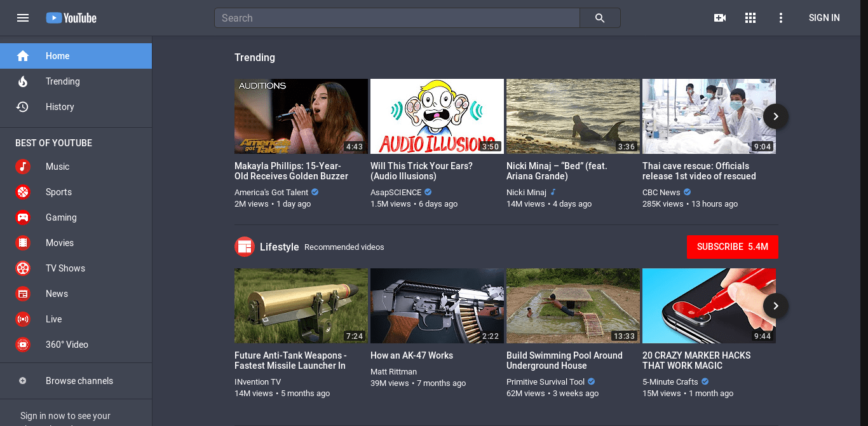Screen dimensions: 868x426
Task: Click the Home house icon
Action: (23, 56)
